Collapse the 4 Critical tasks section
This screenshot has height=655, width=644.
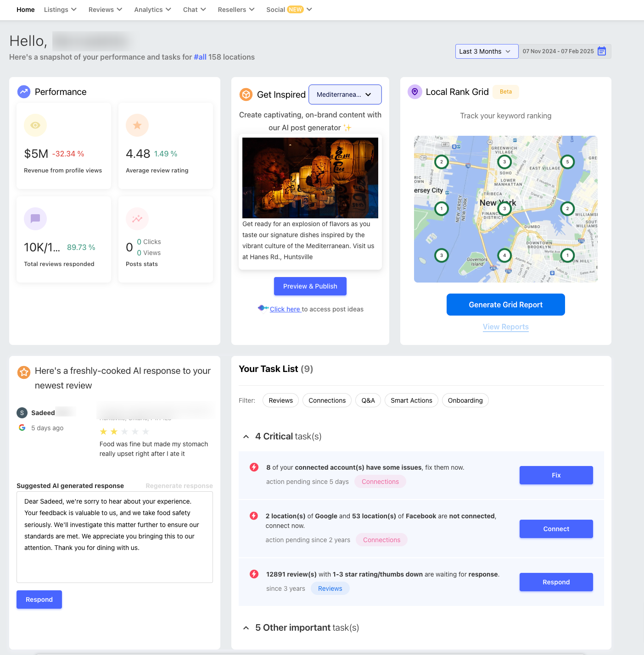246,437
